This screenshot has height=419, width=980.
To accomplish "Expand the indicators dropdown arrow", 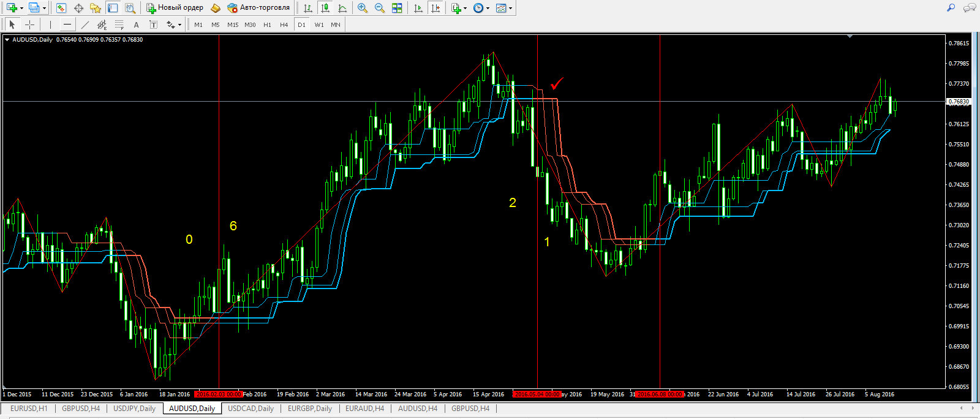I will click(466, 8).
